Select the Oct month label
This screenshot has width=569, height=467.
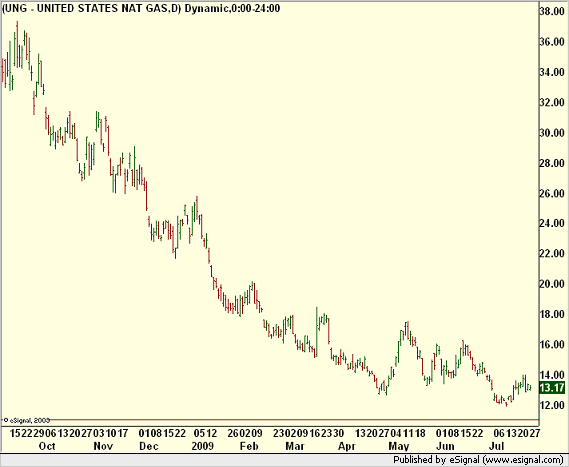point(47,446)
